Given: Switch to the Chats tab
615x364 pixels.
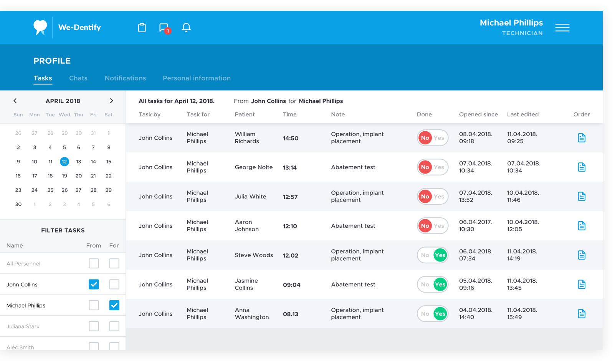Looking at the screenshot, I should tap(78, 78).
